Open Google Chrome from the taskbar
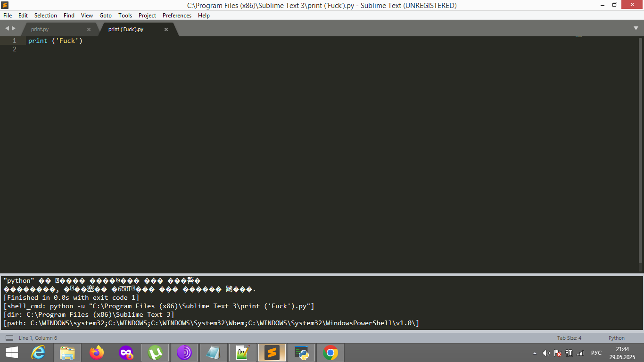The width and height of the screenshot is (644, 362). click(330, 353)
